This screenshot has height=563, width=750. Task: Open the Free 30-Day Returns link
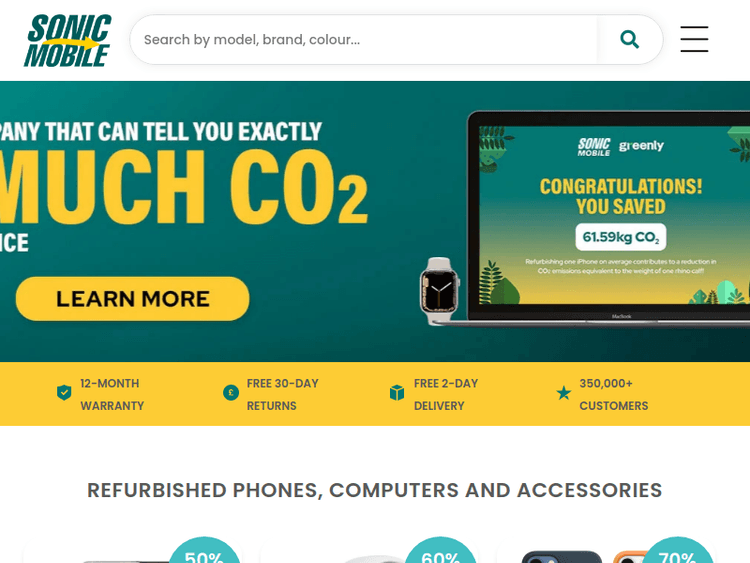click(282, 394)
